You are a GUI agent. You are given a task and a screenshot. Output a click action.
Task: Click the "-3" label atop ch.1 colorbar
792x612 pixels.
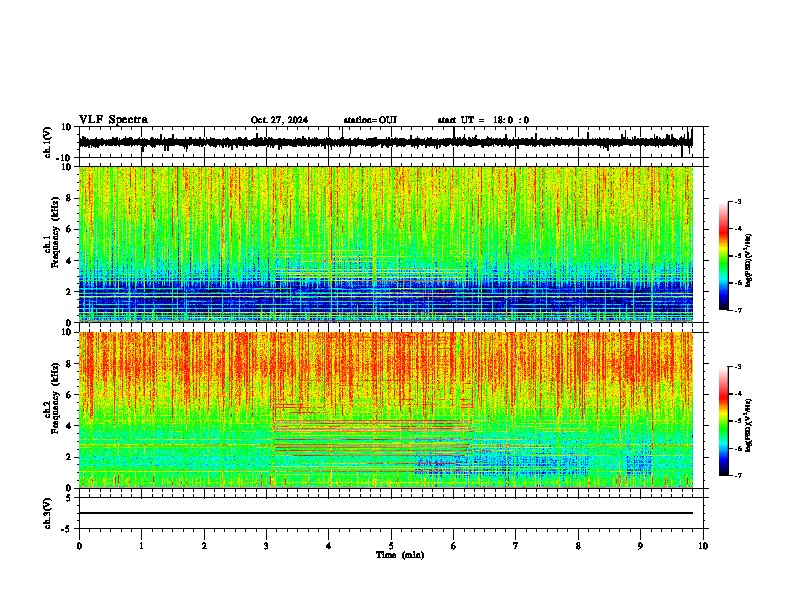pyautogui.click(x=737, y=201)
